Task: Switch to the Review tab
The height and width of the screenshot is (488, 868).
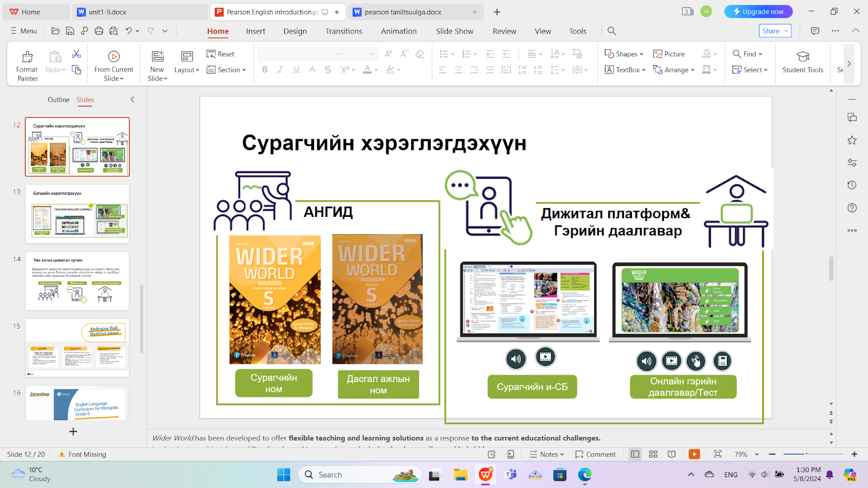Action: click(x=505, y=31)
